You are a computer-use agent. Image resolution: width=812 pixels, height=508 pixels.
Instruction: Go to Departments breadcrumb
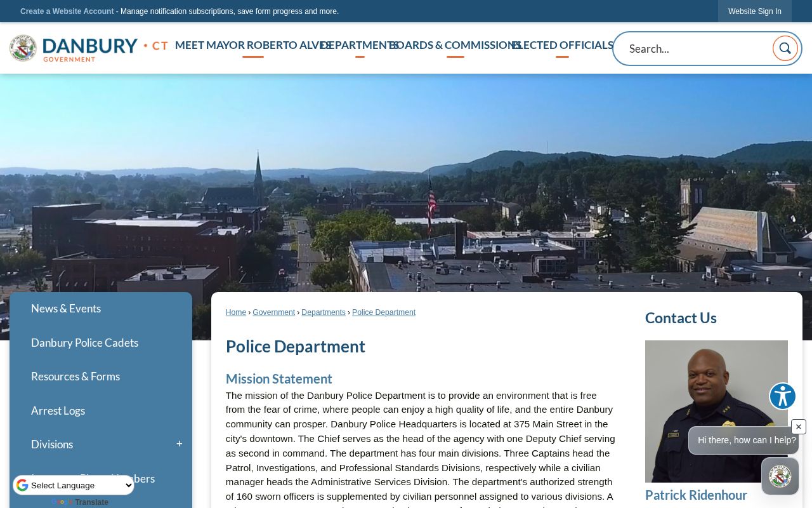324,312
